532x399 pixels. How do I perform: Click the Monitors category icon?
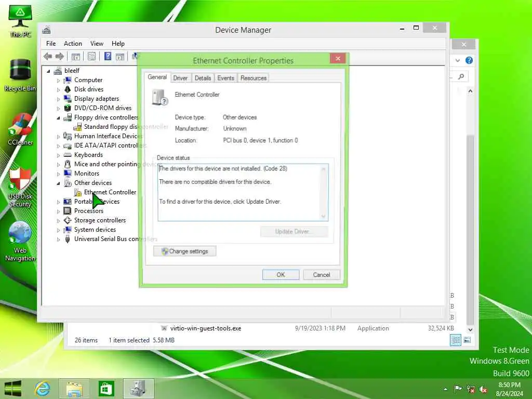[x=68, y=174]
